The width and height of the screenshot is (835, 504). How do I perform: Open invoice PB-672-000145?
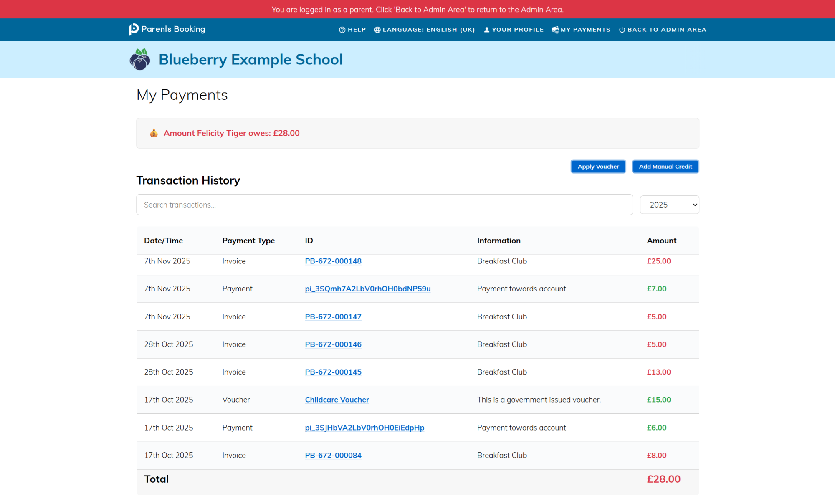(x=333, y=372)
